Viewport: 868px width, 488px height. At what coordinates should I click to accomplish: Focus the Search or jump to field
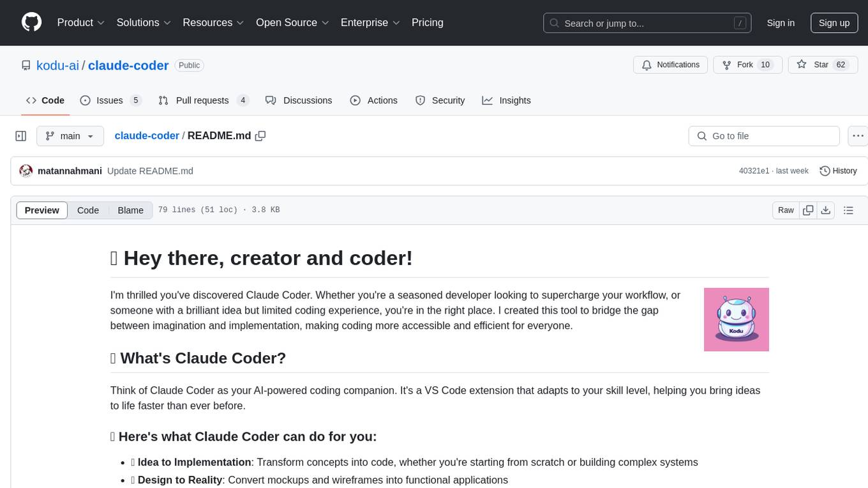coord(647,23)
